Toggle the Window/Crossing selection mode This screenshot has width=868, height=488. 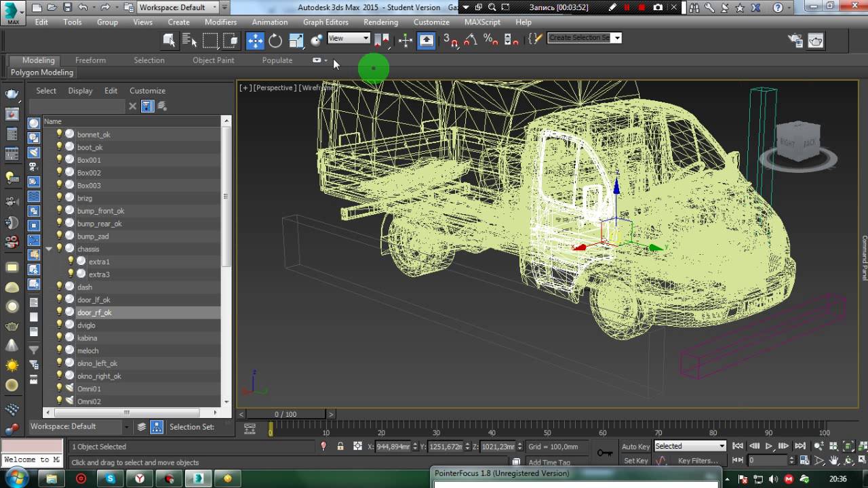231,41
